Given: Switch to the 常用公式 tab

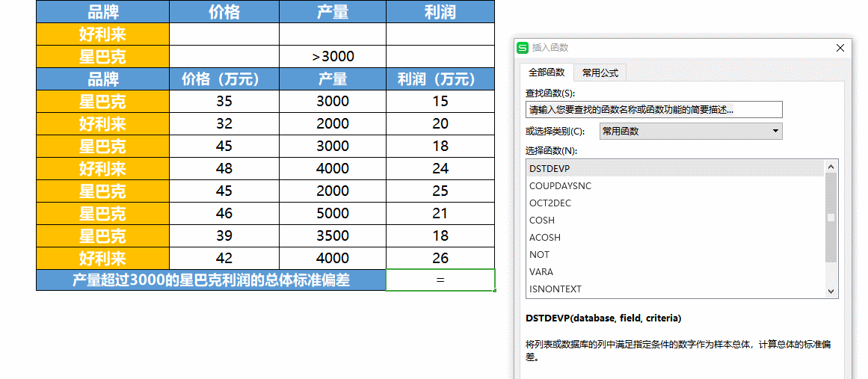Looking at the screenshot, I should click(600, 73).
